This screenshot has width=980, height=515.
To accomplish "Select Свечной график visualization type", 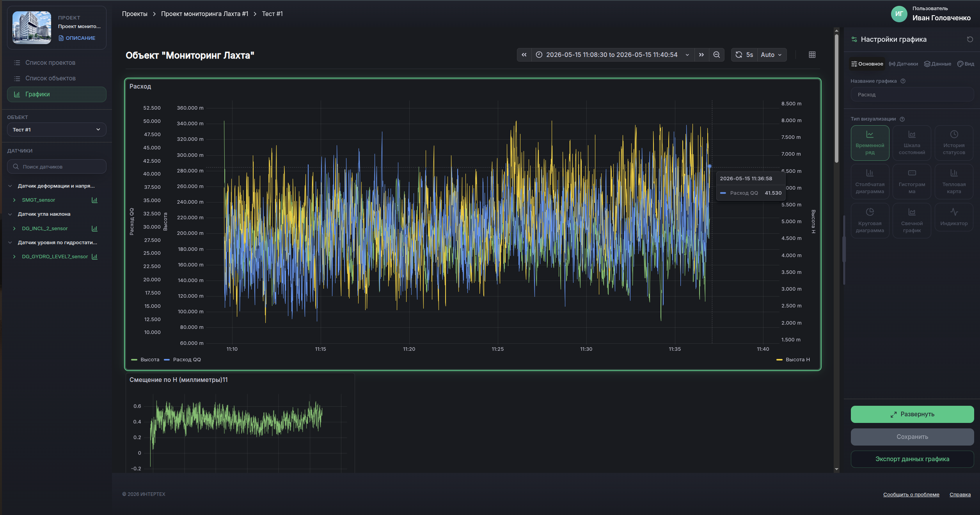I will tap(912, 221).
